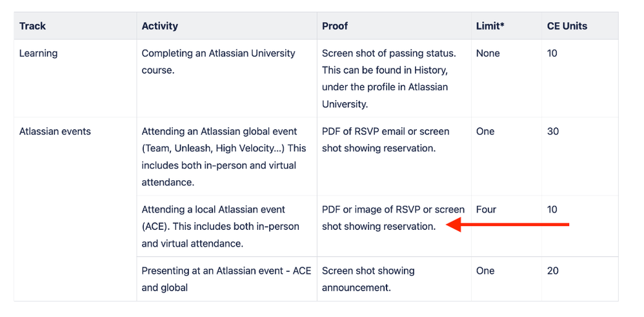
Task: Click the limit value Four
Action: coord(487,210)
